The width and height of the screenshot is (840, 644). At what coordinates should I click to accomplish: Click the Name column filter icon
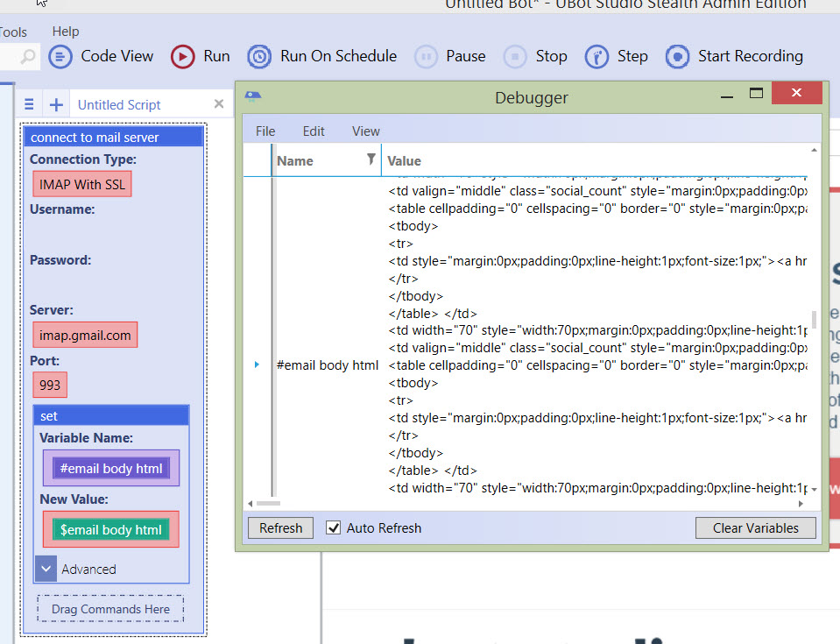(371, 159)
